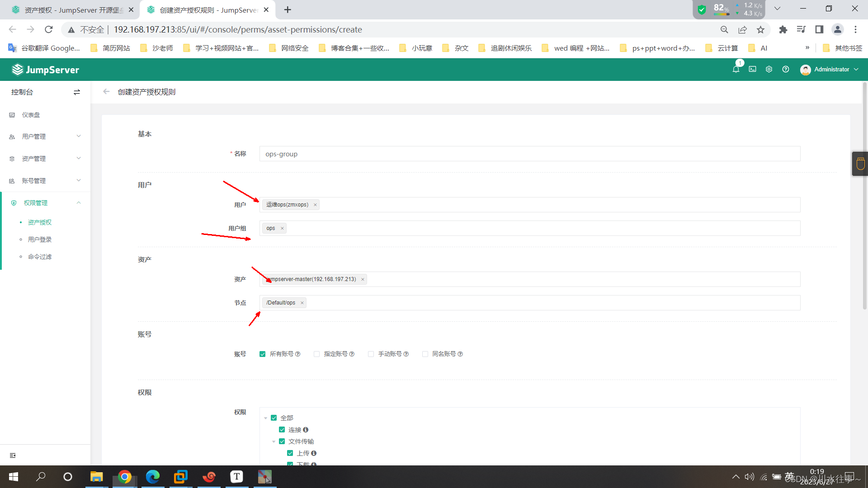Screen dimensions: 868x488
Task: Open the notifications bell icon
Action: [736, 70]
